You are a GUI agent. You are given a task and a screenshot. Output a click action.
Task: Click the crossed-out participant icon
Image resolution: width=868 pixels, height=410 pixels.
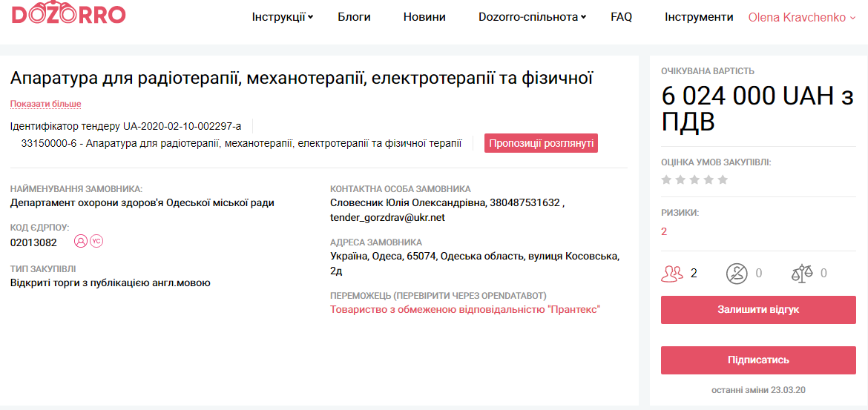click(737, 273)
